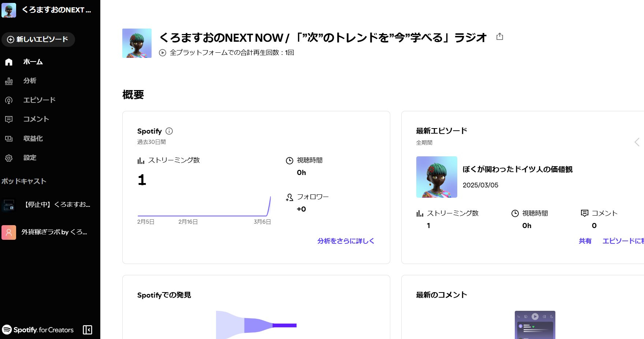
Task: Click the 【停止中】podcast thumbnail in sidebar
Action: point(9,205)
